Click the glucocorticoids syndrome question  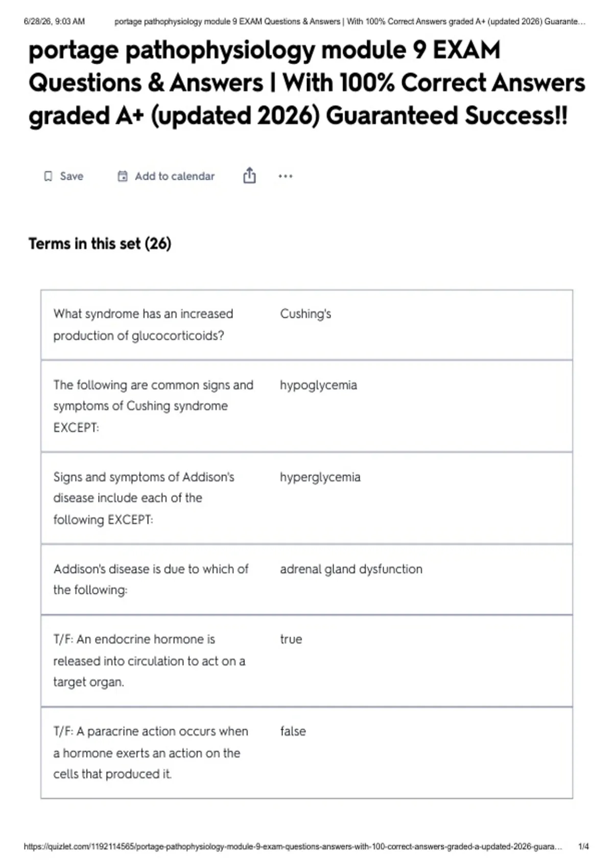click(143, 325)
